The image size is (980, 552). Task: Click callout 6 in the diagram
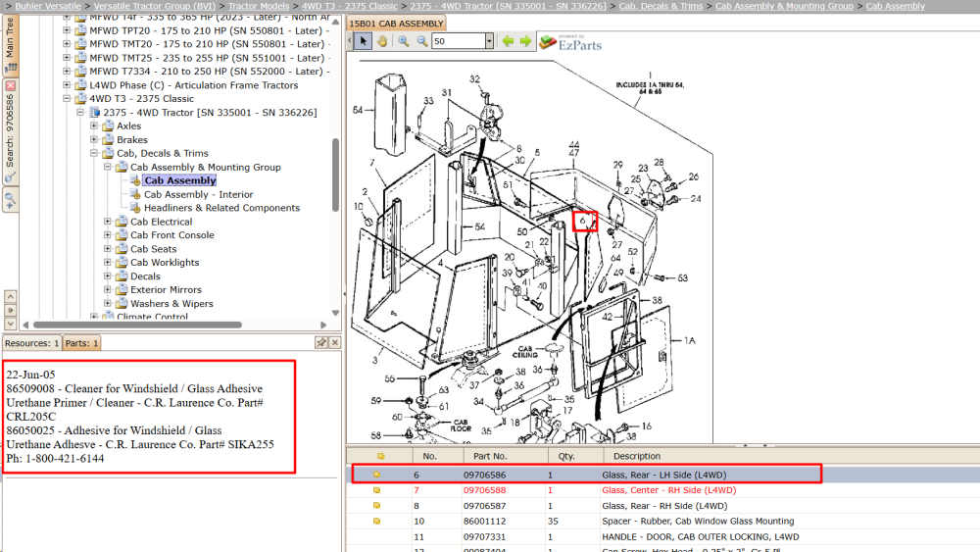tap(584, 222)
